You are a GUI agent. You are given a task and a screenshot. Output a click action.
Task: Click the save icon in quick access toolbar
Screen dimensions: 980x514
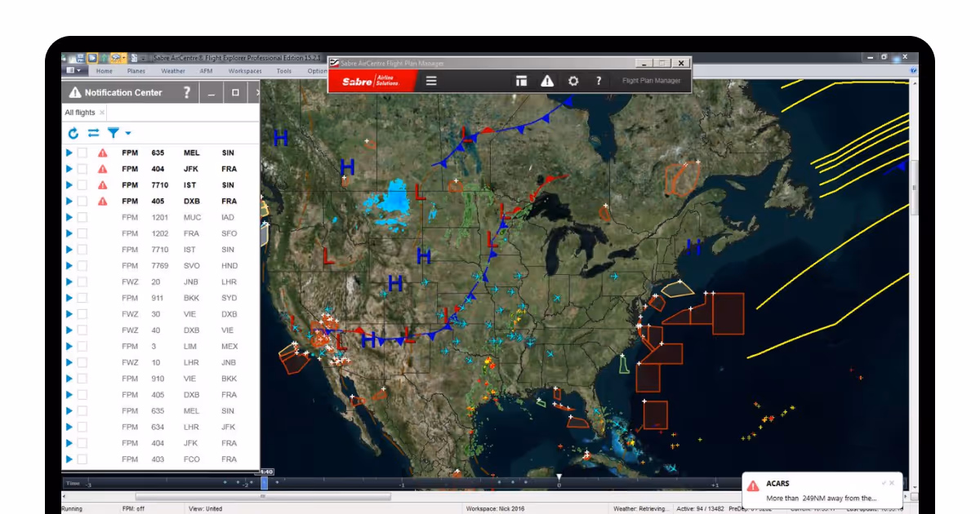click(82, 58)
